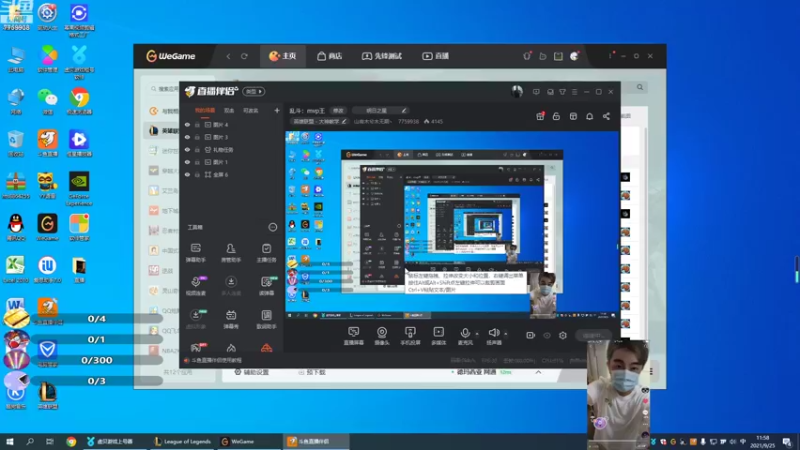Hide the gift task source layer
Screen dimensions: 800x450
click(187, 149)
